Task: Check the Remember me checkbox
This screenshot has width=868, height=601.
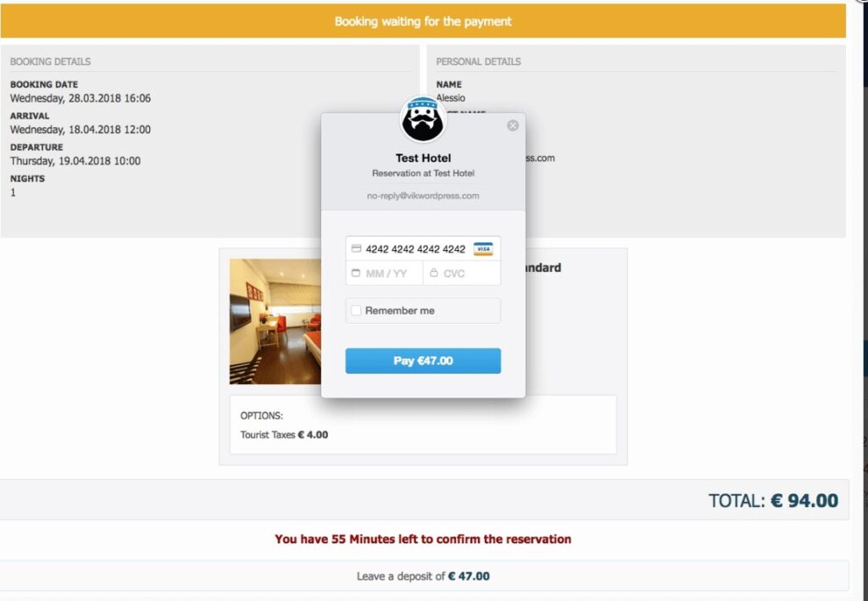Action: (356, 310)
